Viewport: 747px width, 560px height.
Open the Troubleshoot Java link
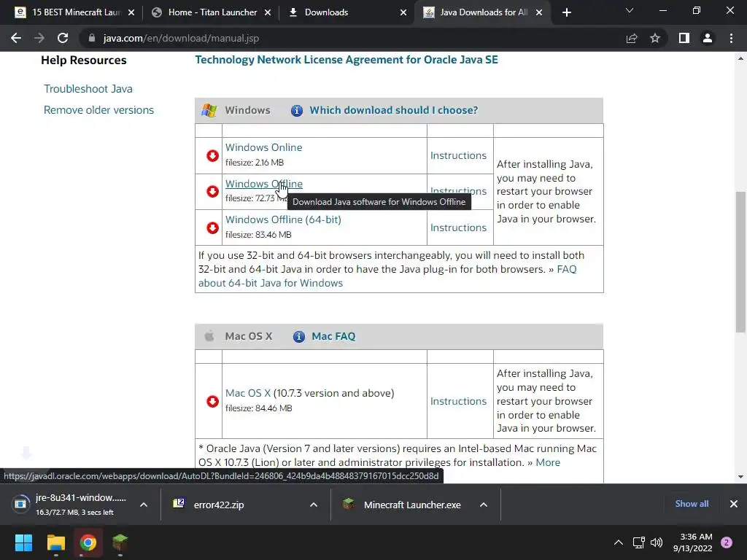coord(88,89)
